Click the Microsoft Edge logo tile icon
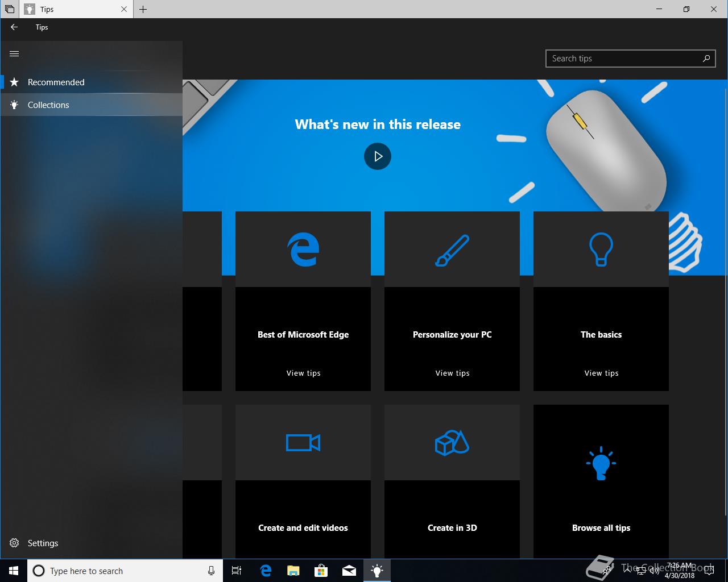Screen dimensions: 728x582 pos(303,250)
